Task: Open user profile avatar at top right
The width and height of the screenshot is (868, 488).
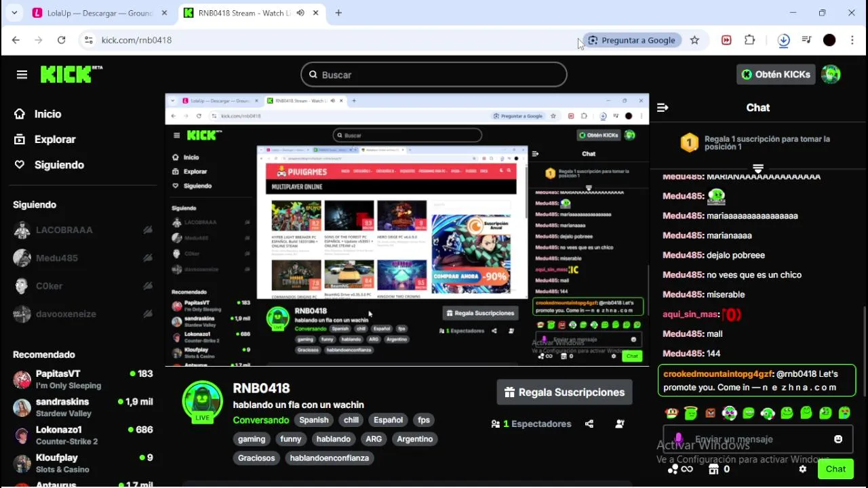Action: pos(831,75)
